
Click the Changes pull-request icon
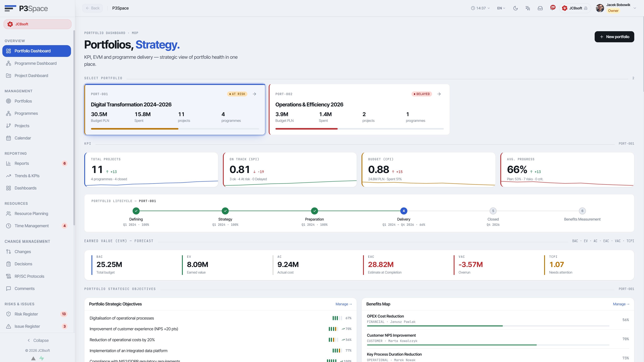9,252
